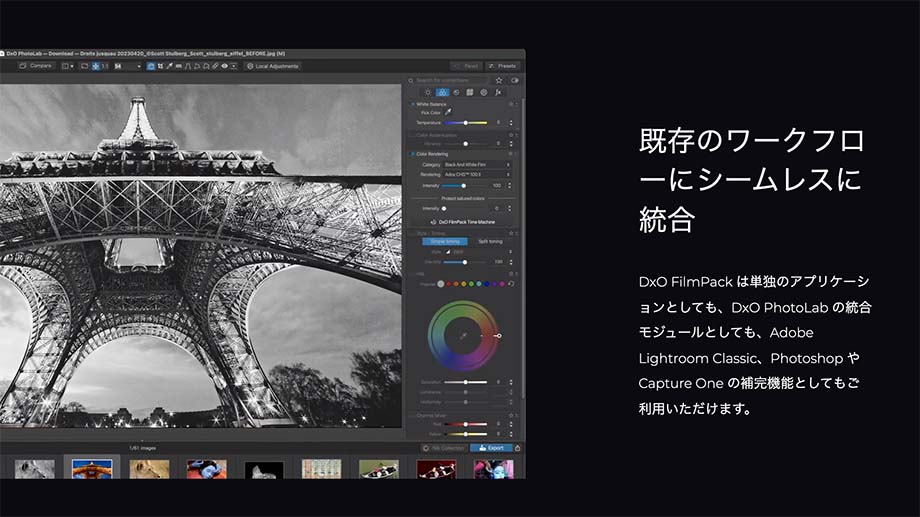Open the Category dropdown (Black And White Film)
The image size is (920, 517).
(x=476, y=165)
